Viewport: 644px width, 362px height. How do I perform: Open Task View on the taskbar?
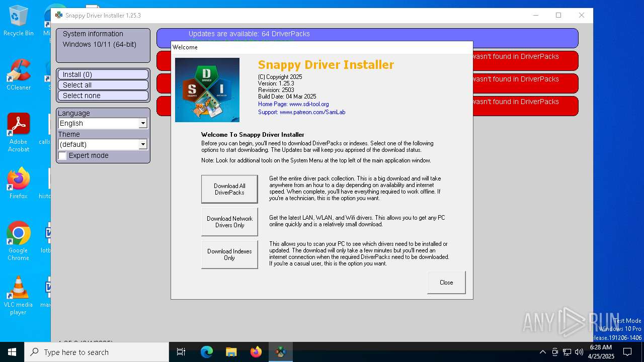pos(181,352)
